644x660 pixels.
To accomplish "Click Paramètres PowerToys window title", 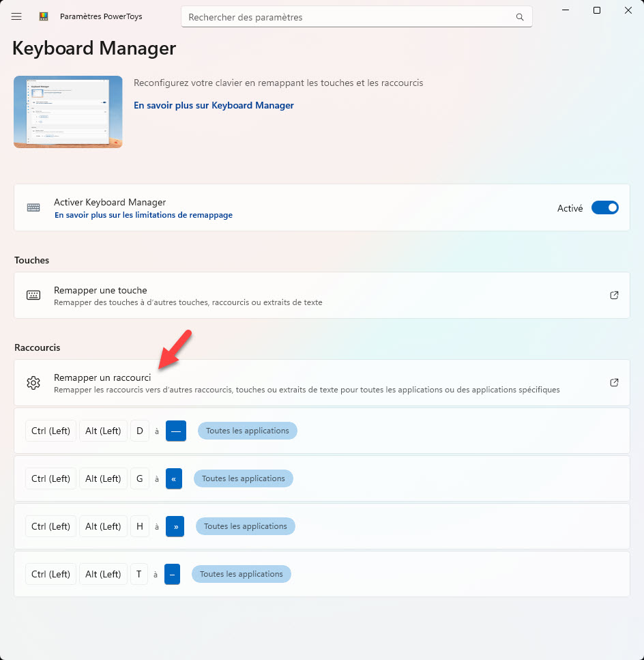I will pyautogui.click(x=101, y=16).
